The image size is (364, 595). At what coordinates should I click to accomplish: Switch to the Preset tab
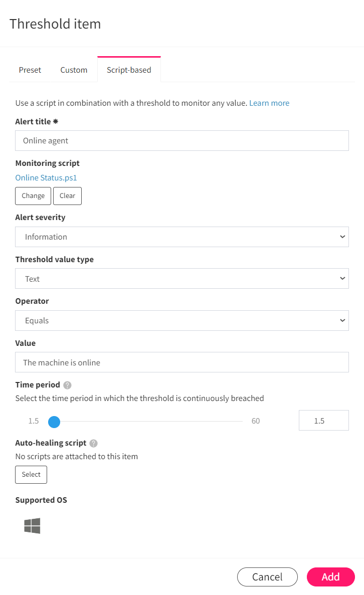pos(30,70)
